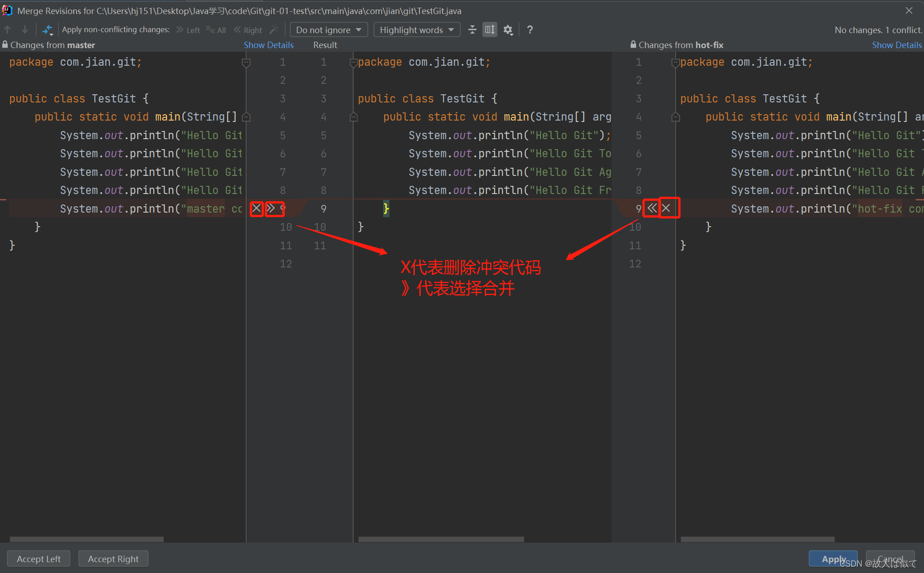The height and width of the screenshot is (573, 924).
Task: Click Show Details for hot-fix changes
Action: click(897, 45)
